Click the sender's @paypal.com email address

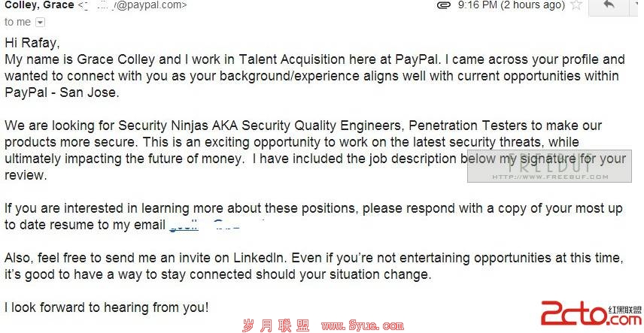132,5
